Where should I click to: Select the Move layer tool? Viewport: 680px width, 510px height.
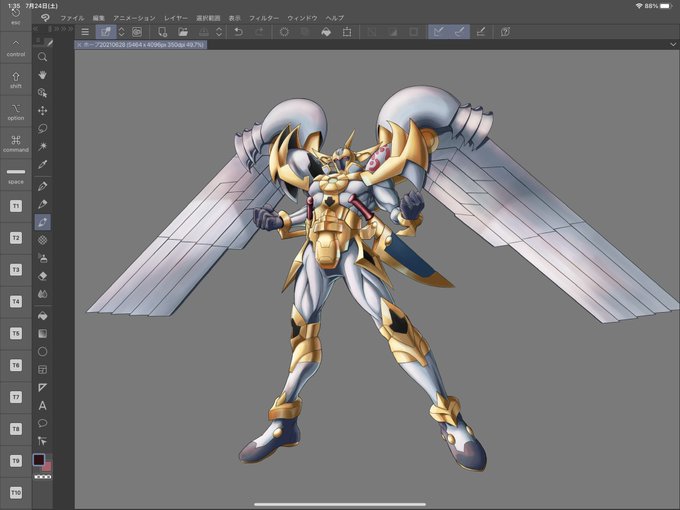[42, 111]
